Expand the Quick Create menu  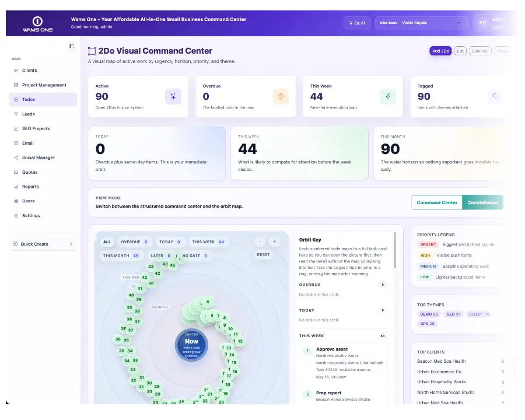(x=43, y=244)
